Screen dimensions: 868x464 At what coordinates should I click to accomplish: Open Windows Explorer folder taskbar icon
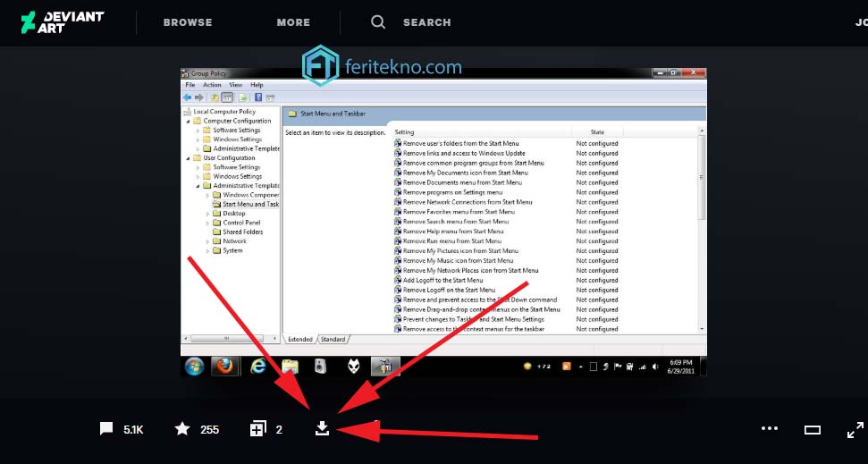pos(290,366)
